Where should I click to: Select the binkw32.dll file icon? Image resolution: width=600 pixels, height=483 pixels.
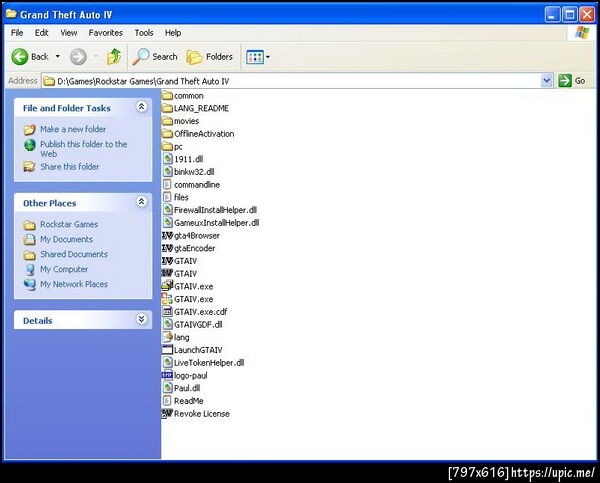pos(167,171)
